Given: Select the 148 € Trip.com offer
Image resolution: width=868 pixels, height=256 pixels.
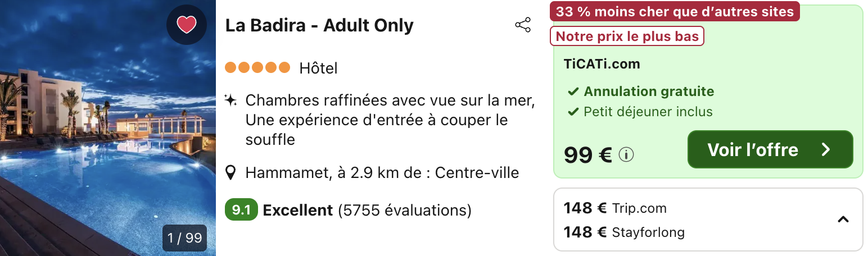Looking at the screenshot, I should [615, 208].
